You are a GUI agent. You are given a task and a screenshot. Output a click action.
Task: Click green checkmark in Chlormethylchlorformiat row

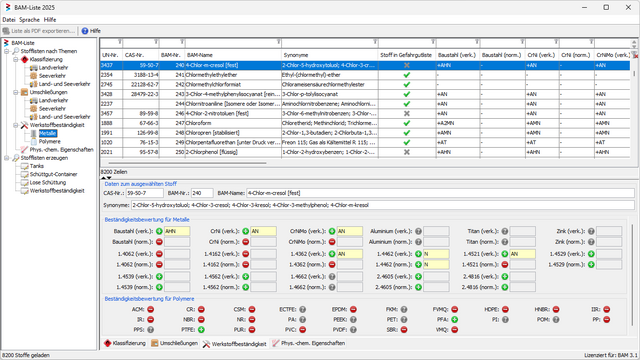[407, 84]
